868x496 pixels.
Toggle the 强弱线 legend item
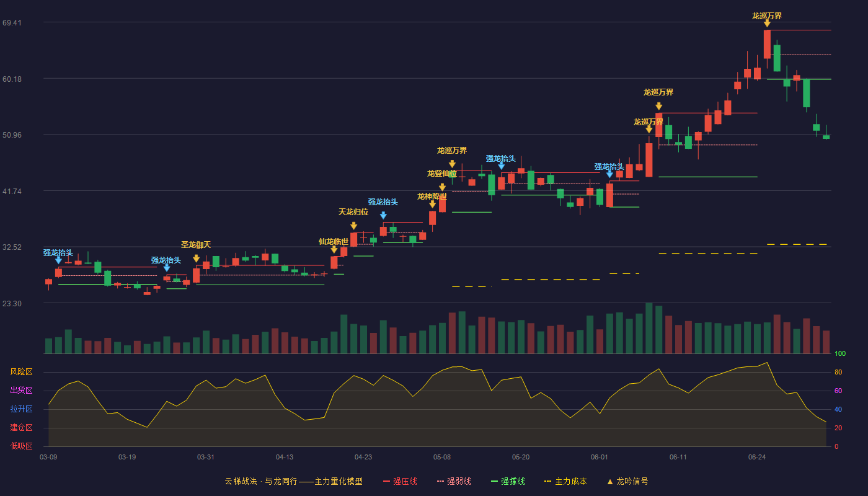click(x=454, y=481)
